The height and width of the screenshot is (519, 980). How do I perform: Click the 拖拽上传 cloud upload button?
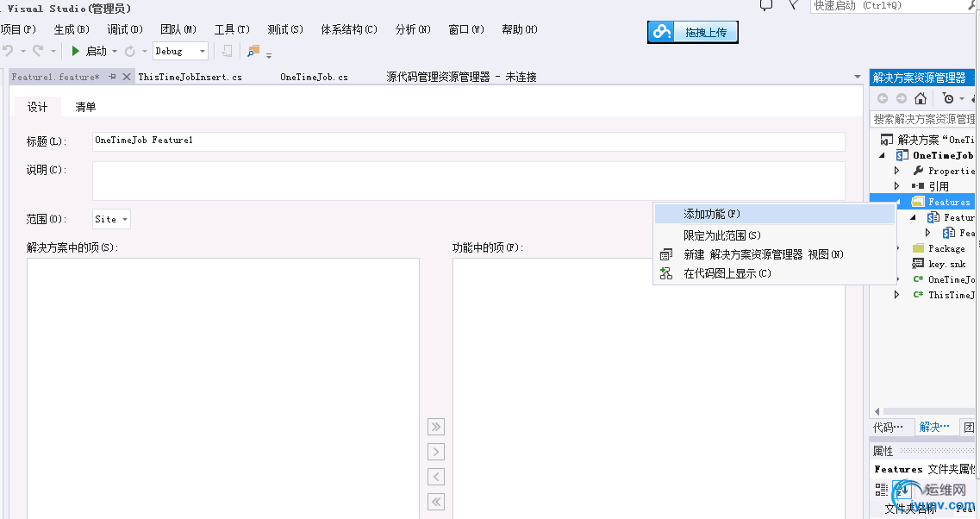[x=692, y=32]
